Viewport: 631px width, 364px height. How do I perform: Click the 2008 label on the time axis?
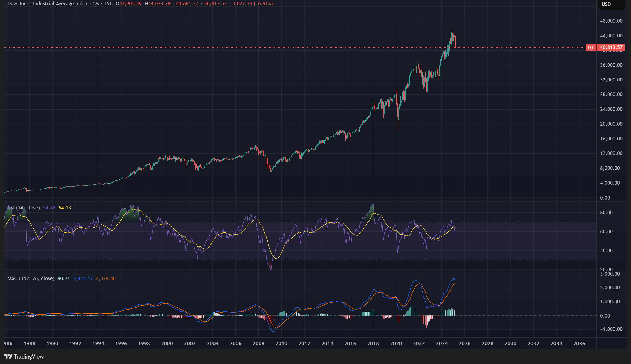[258, 344]
